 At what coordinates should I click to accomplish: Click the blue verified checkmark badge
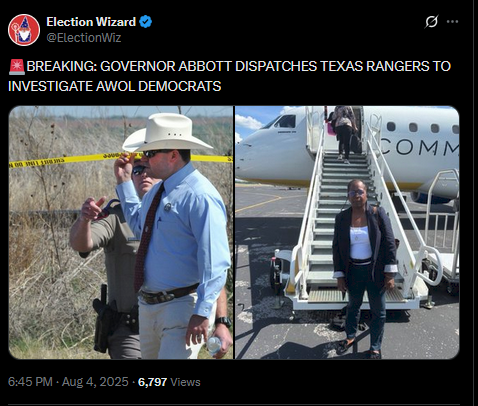146,22
